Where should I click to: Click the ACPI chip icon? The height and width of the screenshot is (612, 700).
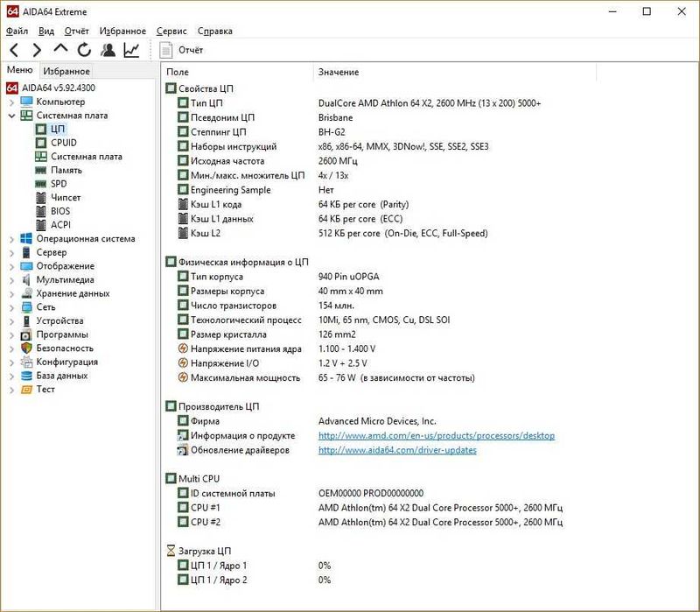click(x=40, y=225)
